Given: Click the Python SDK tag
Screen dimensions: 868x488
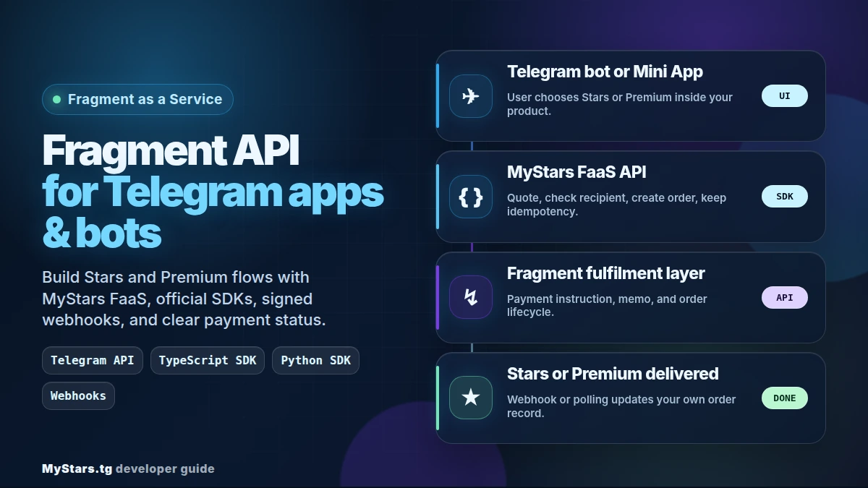Looking at the screenshot, I should pyautogui.click(x=315, y=360).
